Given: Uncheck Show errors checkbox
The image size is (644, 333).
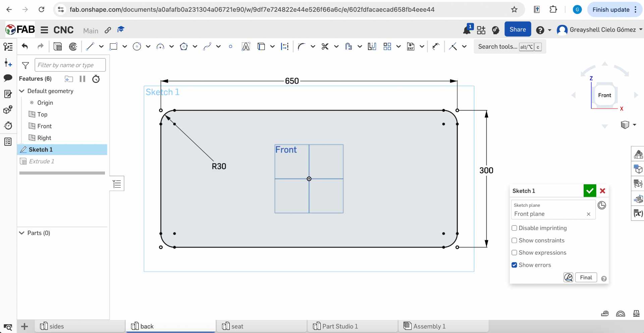Looking at the screenshot, I should [514, 265].
